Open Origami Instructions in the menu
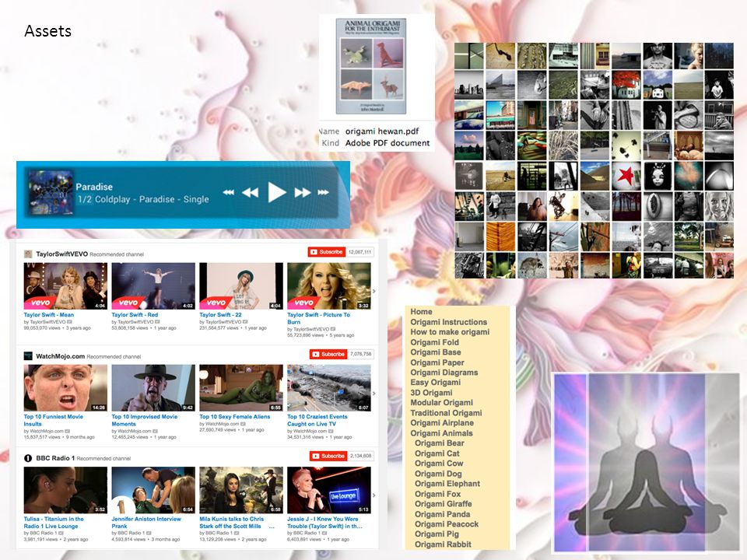Screen dimensions: 747x560 [x=449, y=322]
